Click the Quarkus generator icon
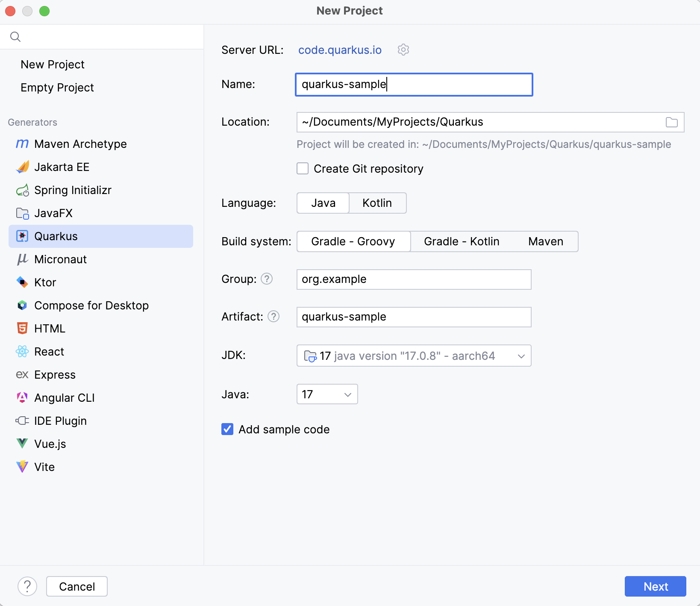 pyautogui.click(x=22, y=236)
